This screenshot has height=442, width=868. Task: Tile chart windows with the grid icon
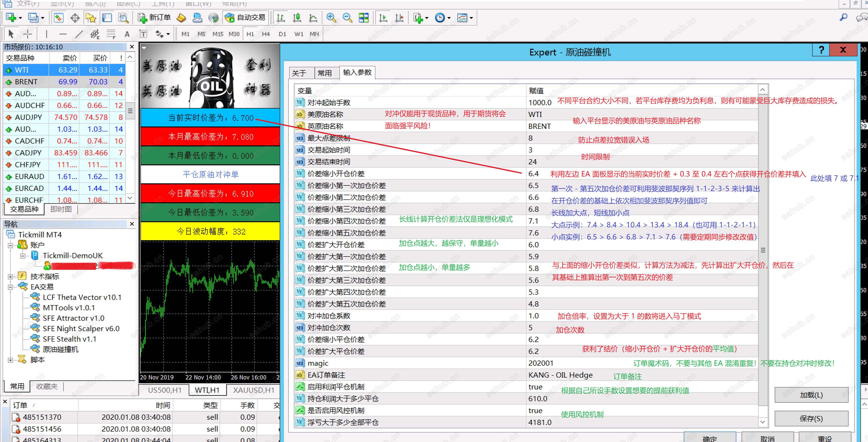(x=364, y=18)
